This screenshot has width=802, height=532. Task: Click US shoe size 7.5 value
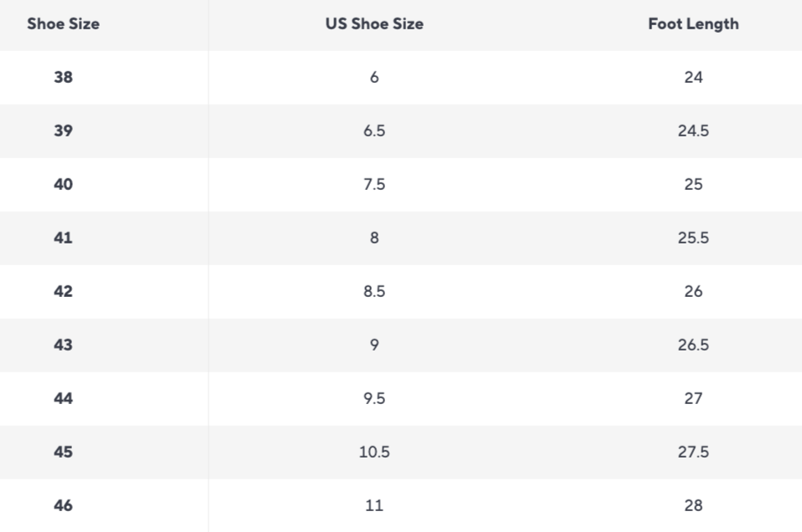374,185
